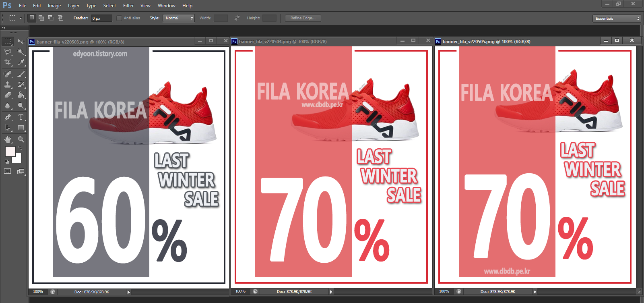This screenshot has height=303, width=644.
Task: Select the Paint Bucket tool
Action: (21, 95)
